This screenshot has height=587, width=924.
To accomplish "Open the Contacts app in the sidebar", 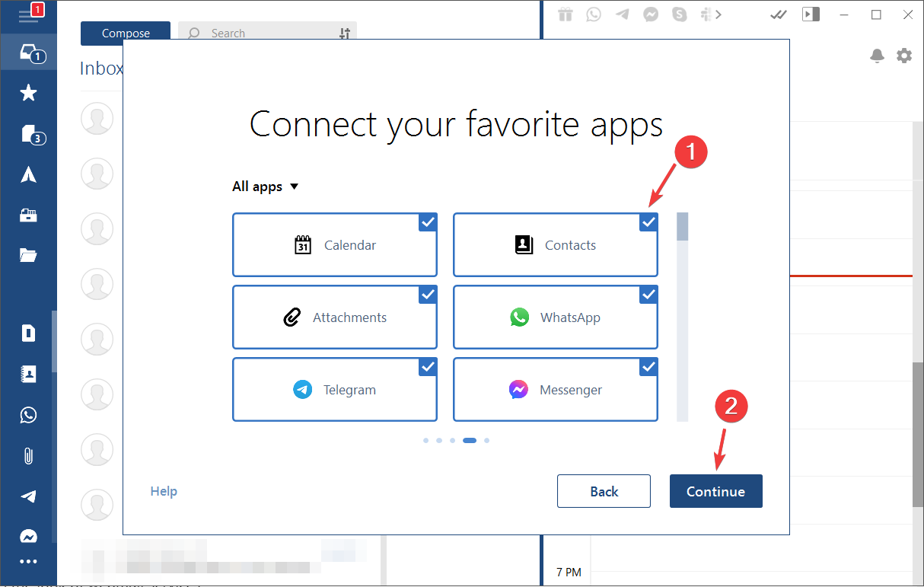I will click(x=28, y=374).
